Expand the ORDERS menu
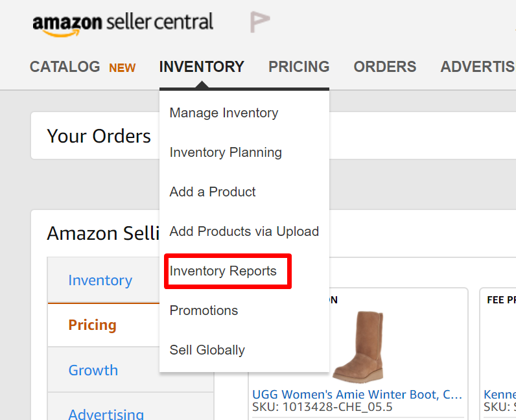Image resolution: width=516 pixels, height=420 pixels. click(384, 67)
